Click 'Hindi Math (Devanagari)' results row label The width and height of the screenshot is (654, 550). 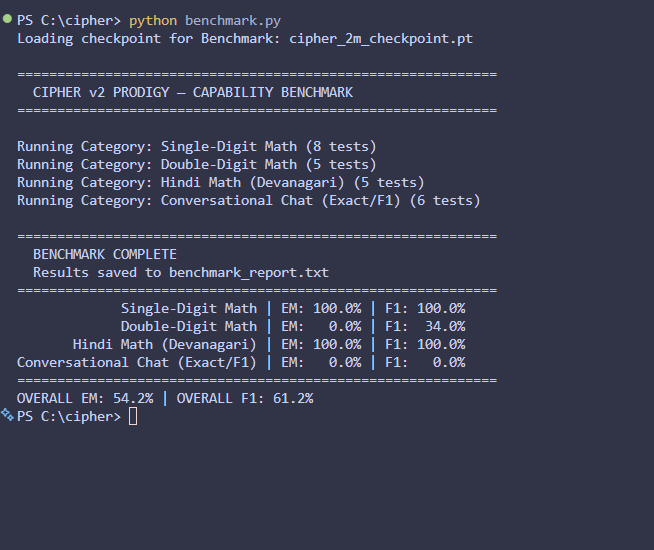pos(165,344)
